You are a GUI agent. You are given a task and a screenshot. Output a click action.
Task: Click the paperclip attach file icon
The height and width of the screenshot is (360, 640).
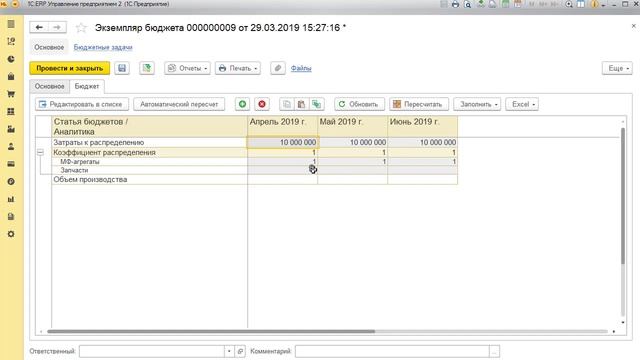(278, 68)
